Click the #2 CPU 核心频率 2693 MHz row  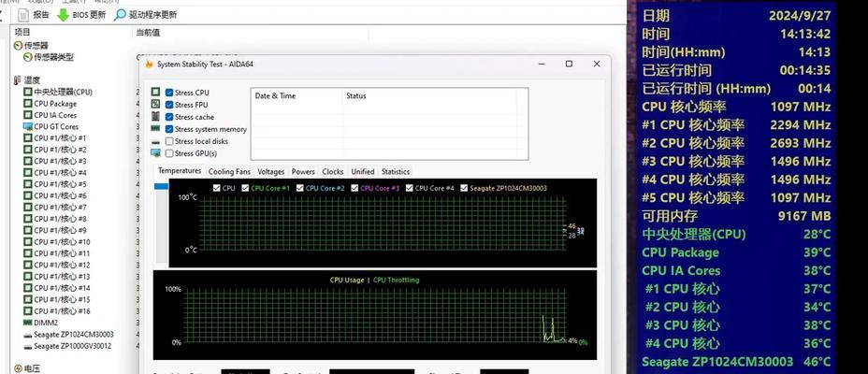click(x=736, y=143)
